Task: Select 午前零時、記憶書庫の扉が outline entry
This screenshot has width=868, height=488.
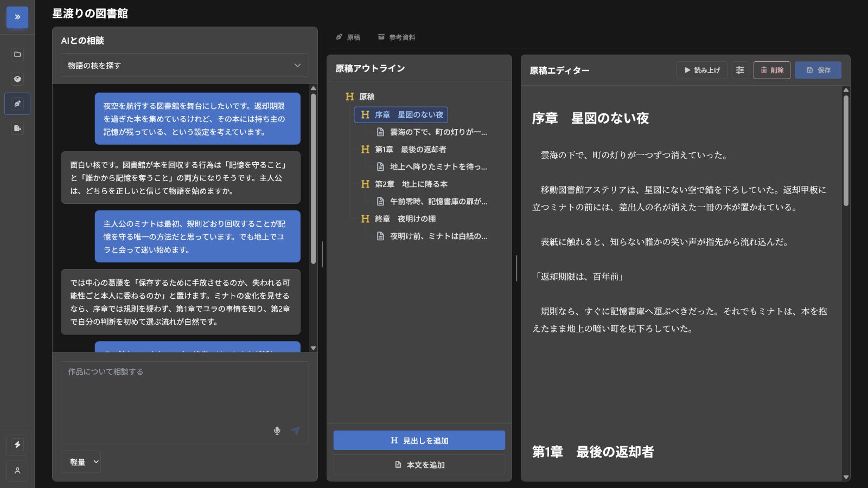Action: (x=439, y=202)
